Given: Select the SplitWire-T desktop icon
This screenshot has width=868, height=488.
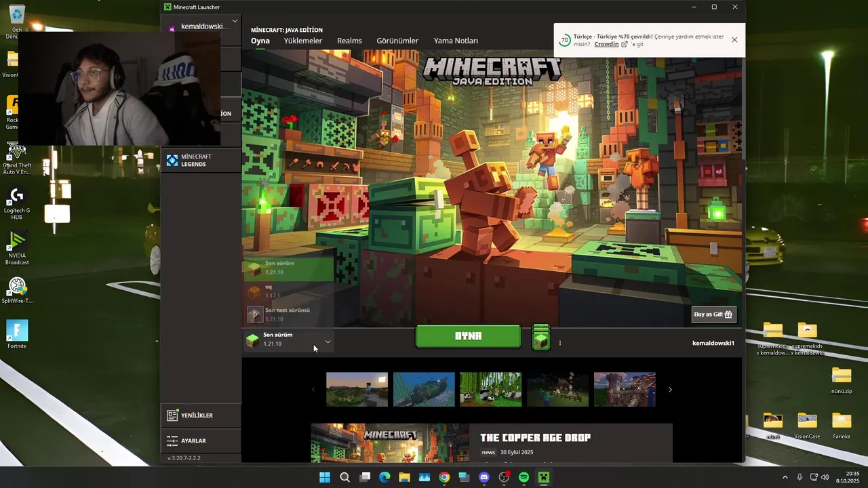Looking at the screenshot, I should tap(17, 291).
